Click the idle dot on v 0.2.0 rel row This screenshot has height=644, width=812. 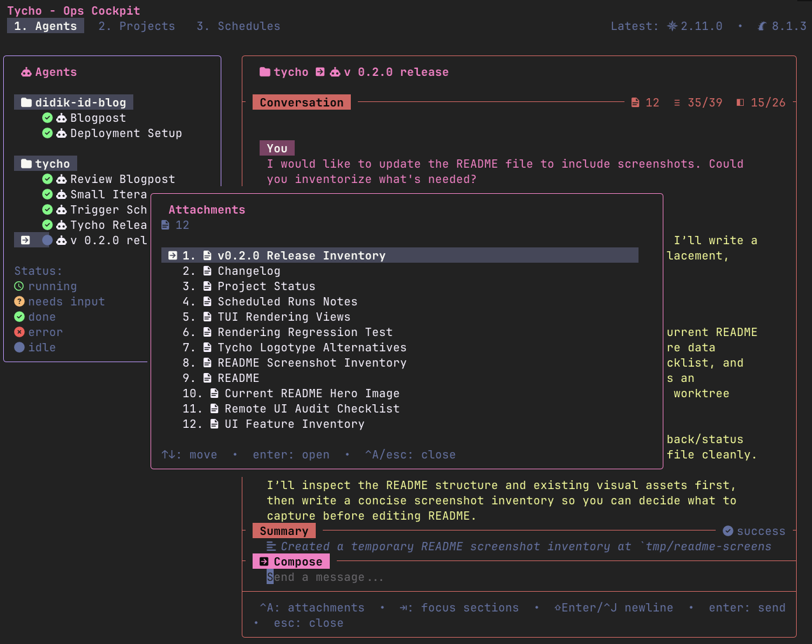(47, 240)
